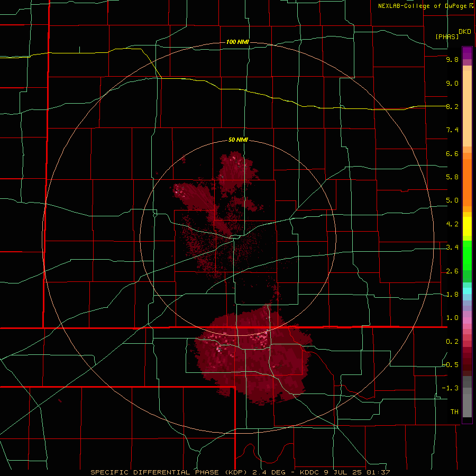Click the 9.0 value on the color scale
Screen dimensions: 476x476
tap(452, 83)
